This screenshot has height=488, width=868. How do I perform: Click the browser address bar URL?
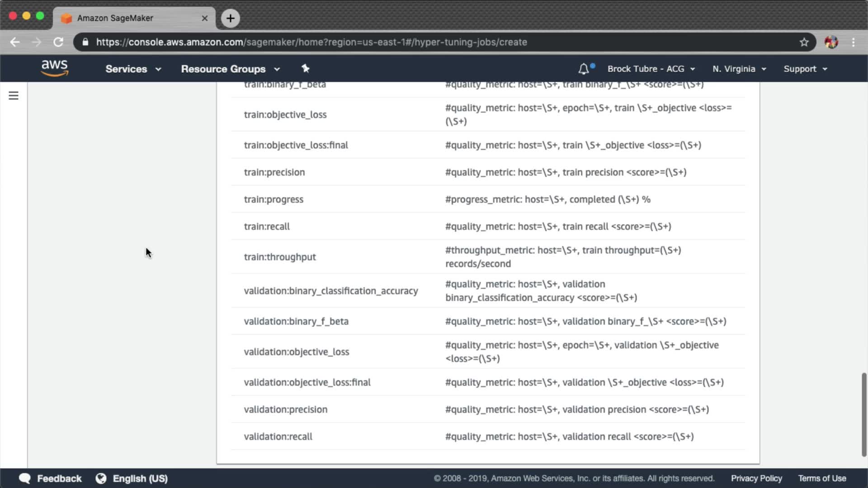(311, 42)
